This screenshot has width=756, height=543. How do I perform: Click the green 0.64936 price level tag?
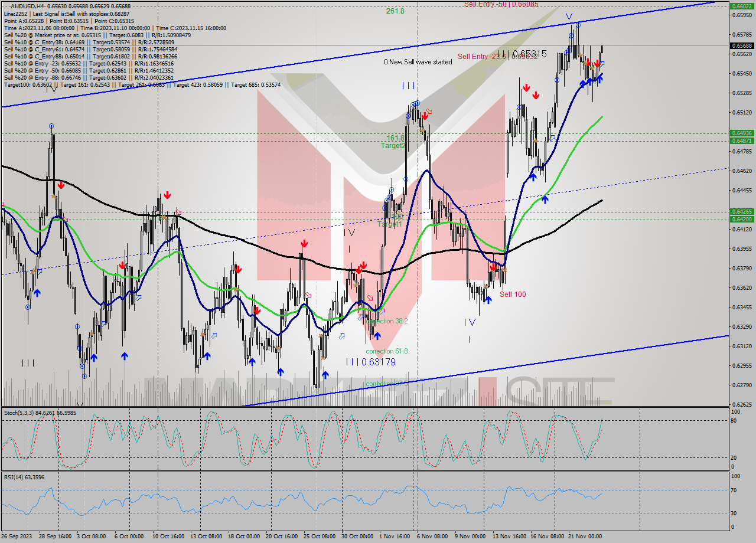[x=742, y=133]
